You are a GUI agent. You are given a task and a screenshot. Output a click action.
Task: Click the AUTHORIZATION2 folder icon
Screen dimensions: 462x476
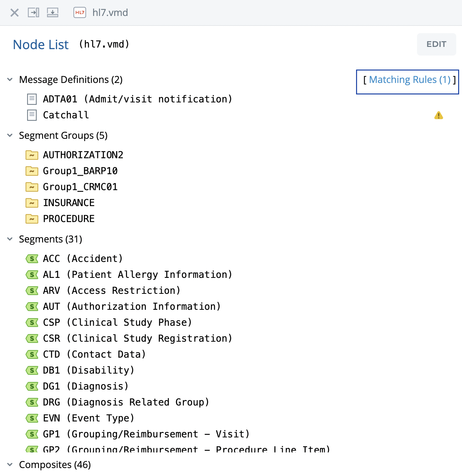click(x=32, y=155)
